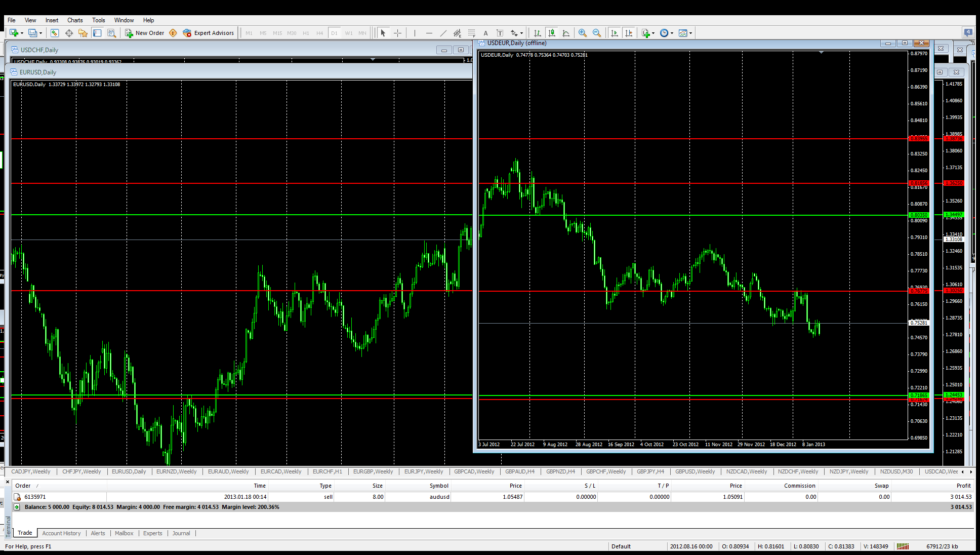Toggle the D1 daily timeframe
This screenshot has height=555, width=980.
tap(334, 33)
